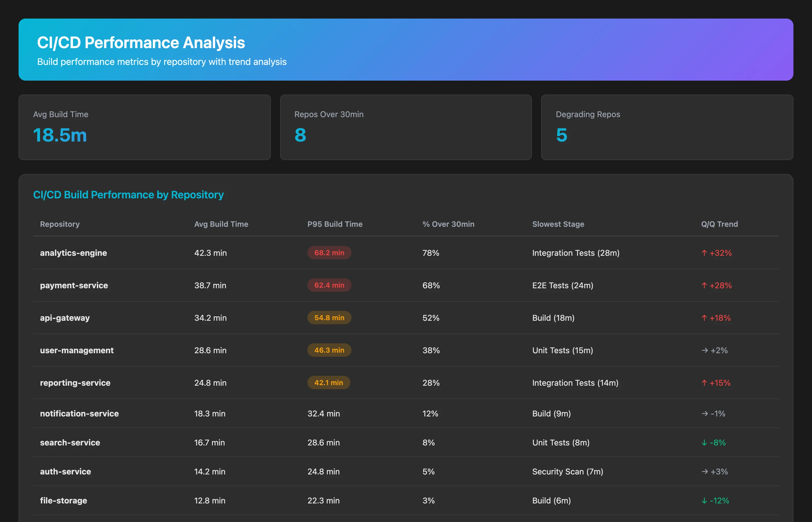Image resolution: width=812 pixels, height=522 pixels.
Task: Click the Slowest Stage column header
Action: [x=558, y=224]
